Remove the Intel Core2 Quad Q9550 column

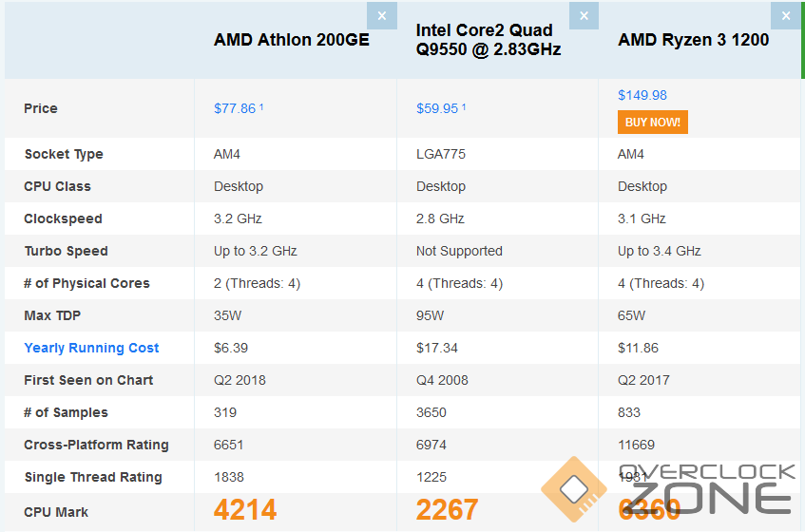[x=584, y=15]
